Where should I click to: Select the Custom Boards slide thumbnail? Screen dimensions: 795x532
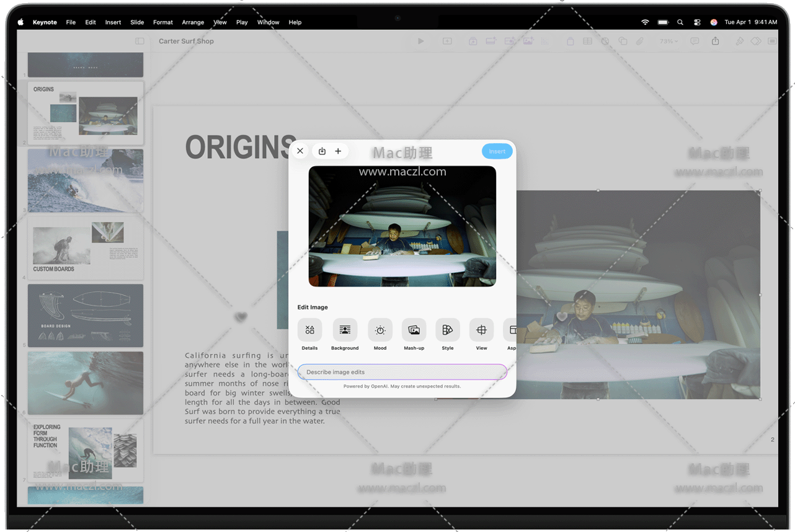(x=86, y=248)
